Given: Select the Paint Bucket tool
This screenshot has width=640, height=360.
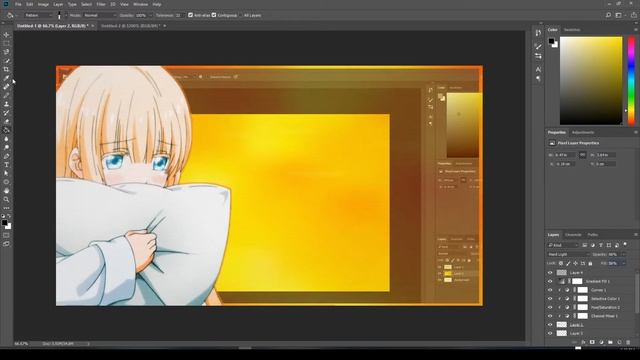Looking at the screenshot, I should tap(6, 130).
